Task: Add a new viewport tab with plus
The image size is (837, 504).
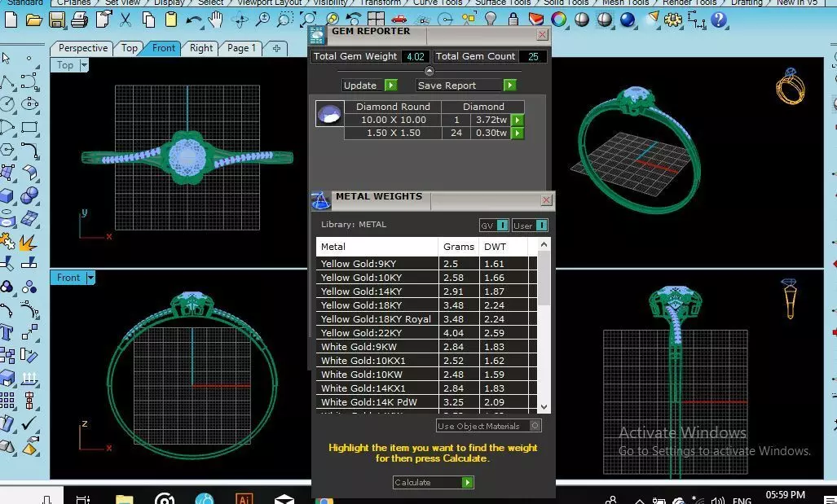Action: click(276, 49)
